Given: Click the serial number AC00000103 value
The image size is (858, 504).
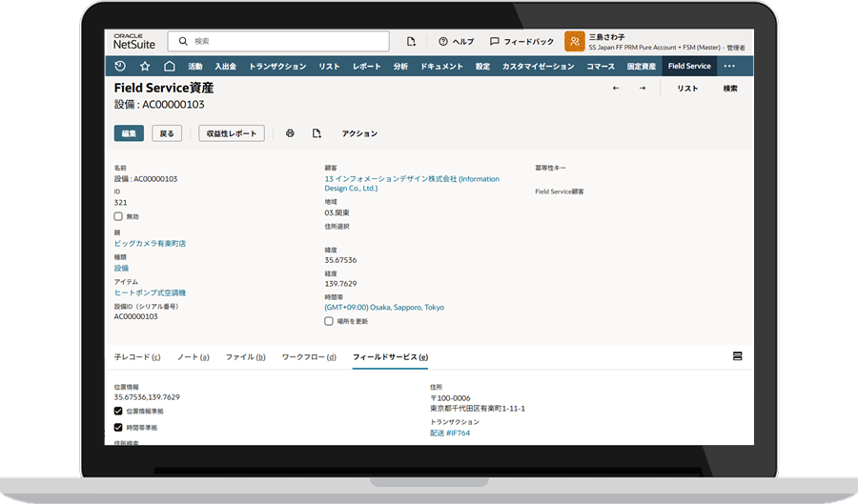Looking at the screenshot, I should pos(135,316).
